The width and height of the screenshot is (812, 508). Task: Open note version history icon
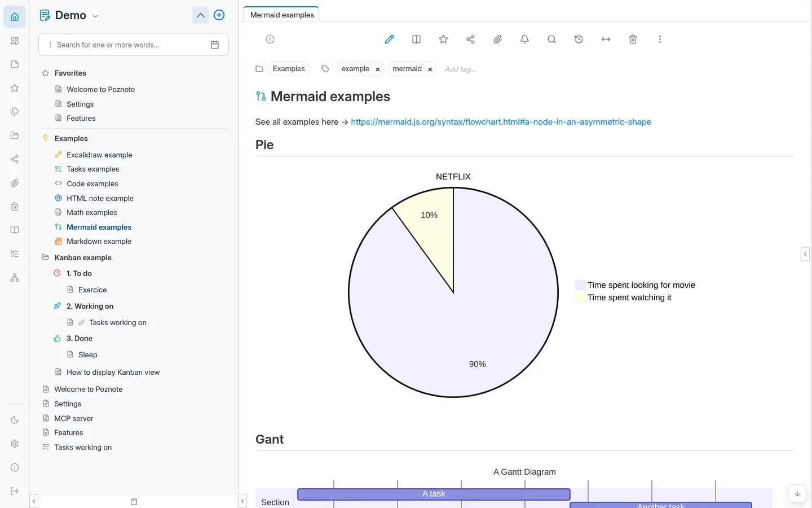pyautogui.click(x=579, y=40)
